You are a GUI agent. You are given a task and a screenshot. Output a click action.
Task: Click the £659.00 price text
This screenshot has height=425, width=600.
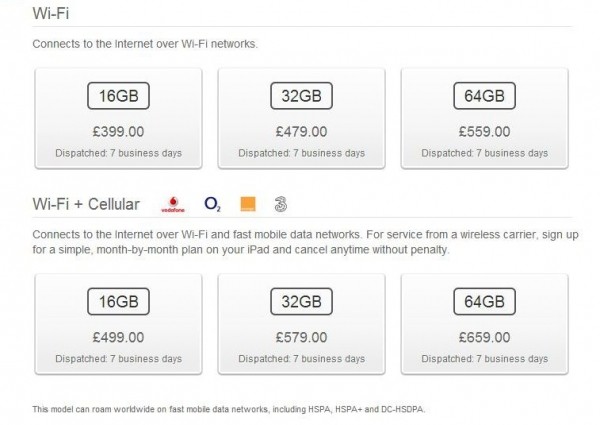click(484, 337)
